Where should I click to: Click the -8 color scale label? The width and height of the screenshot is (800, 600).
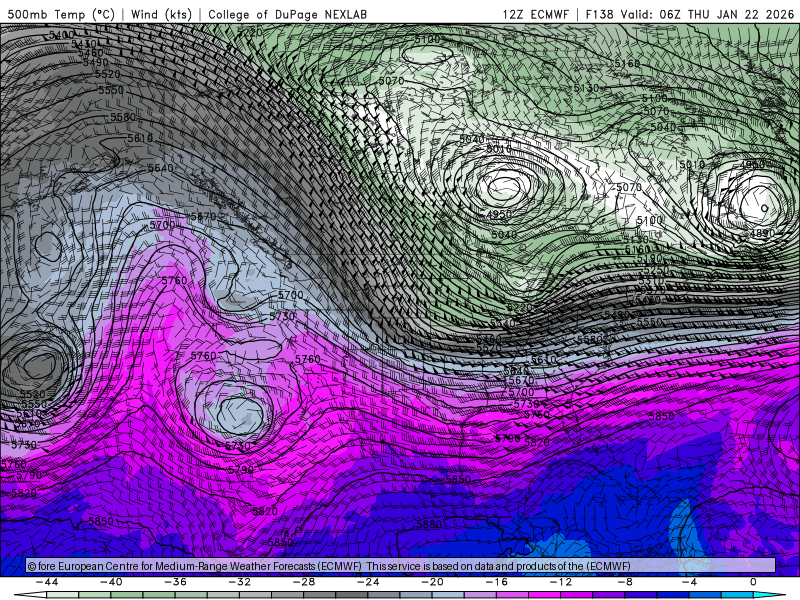(x=625, y=582)
